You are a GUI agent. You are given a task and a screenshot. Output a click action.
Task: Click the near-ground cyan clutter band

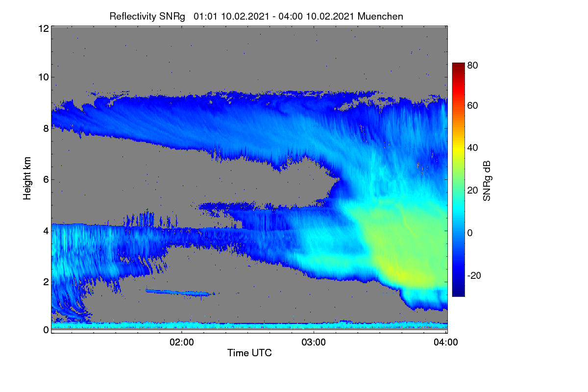coord(249,325)
